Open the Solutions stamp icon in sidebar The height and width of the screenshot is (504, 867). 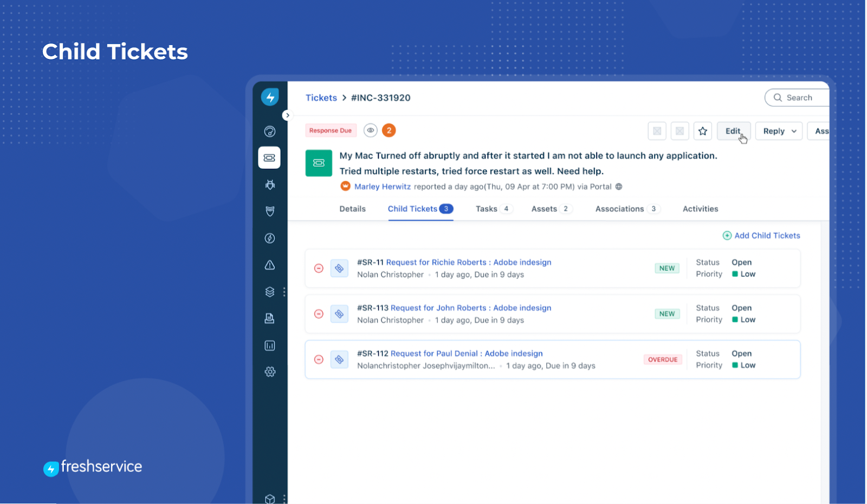(x=270, y=318)
